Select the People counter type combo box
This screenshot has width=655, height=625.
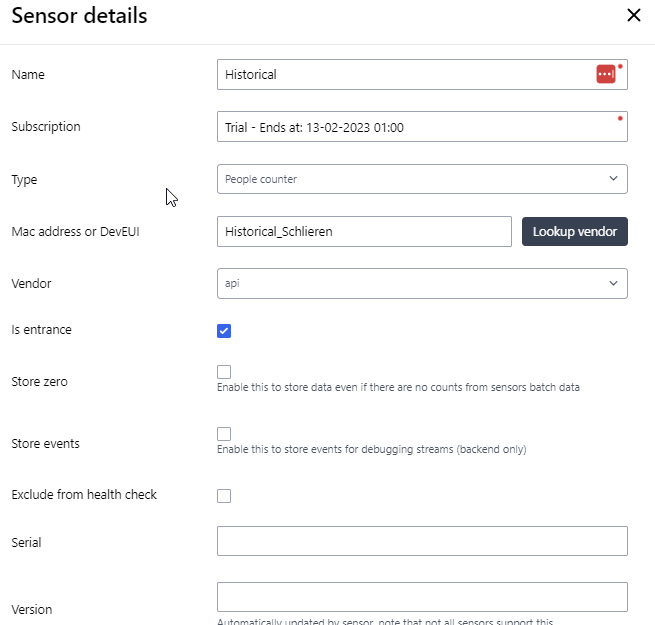(x=422, y=179)
